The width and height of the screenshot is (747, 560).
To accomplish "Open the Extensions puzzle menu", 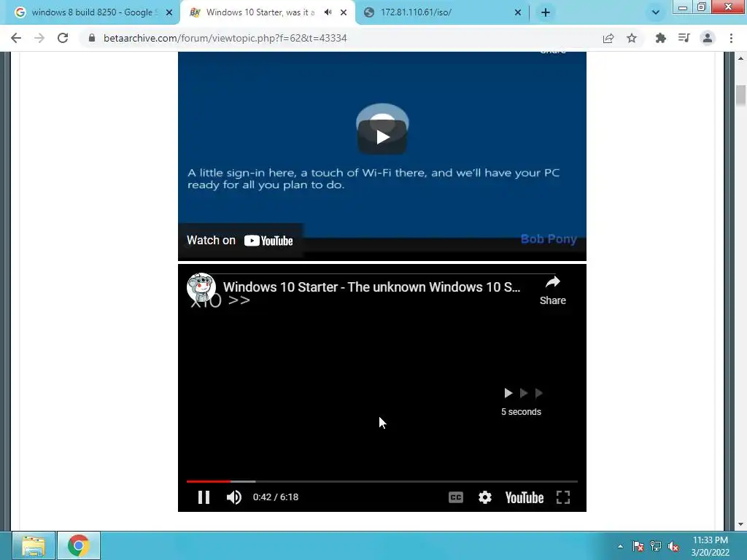I will [660, 38].
